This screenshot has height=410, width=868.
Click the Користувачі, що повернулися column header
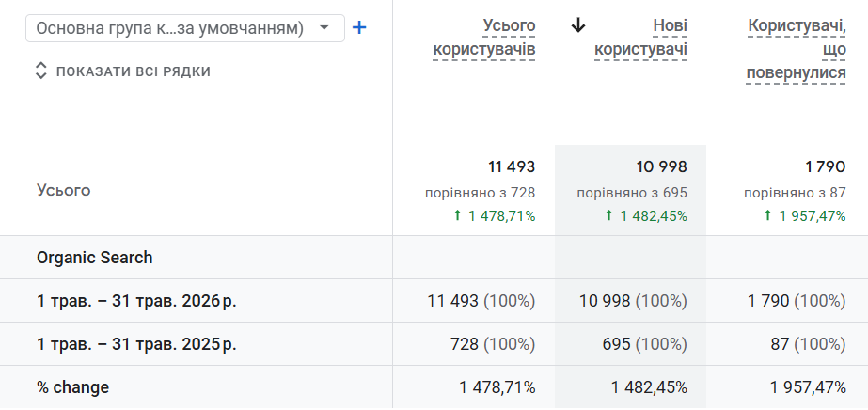point(796,49)
